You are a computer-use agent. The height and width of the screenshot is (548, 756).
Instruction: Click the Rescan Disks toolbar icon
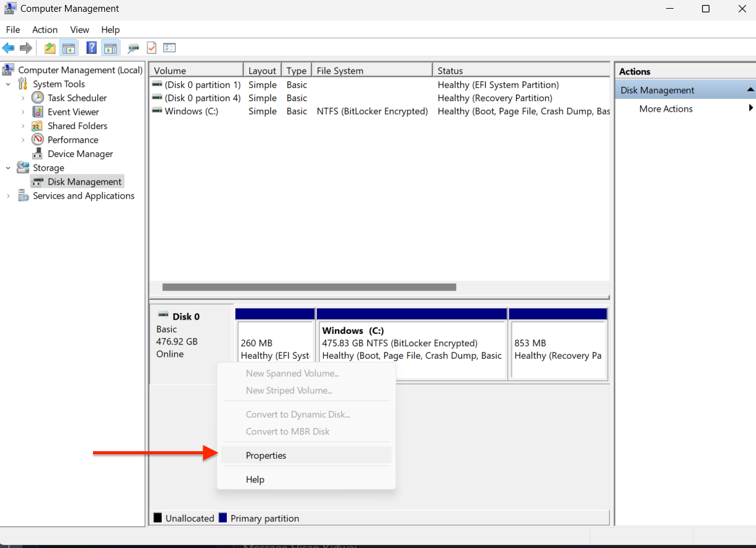(x=133, y=48)
